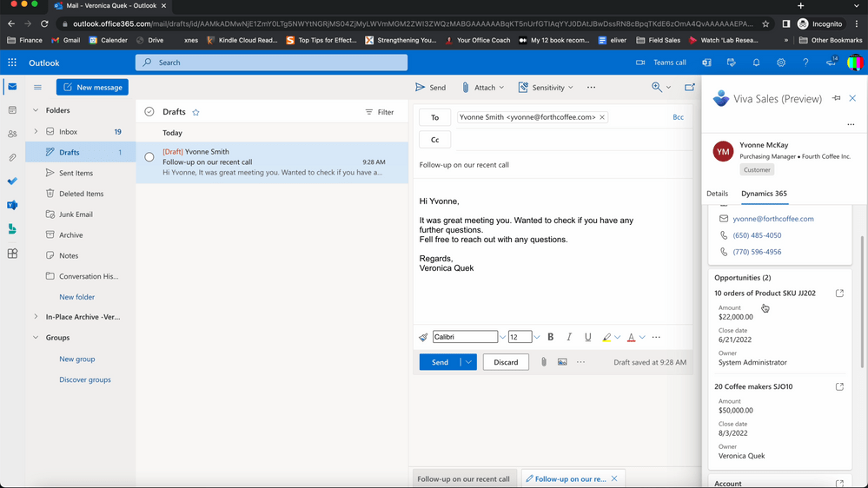Mark the Drafts folder as favorite

[195, 112]
